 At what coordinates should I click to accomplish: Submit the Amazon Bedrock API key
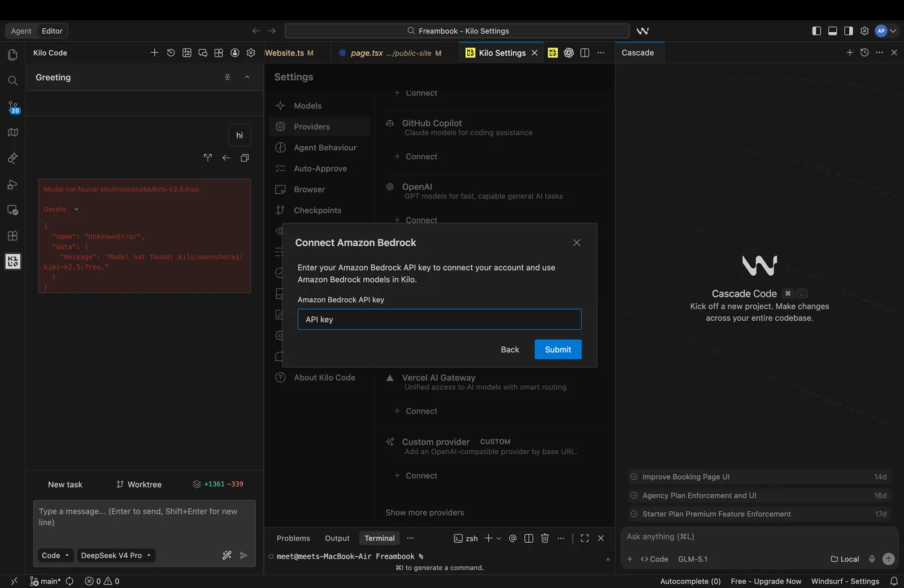click(558, 350)
